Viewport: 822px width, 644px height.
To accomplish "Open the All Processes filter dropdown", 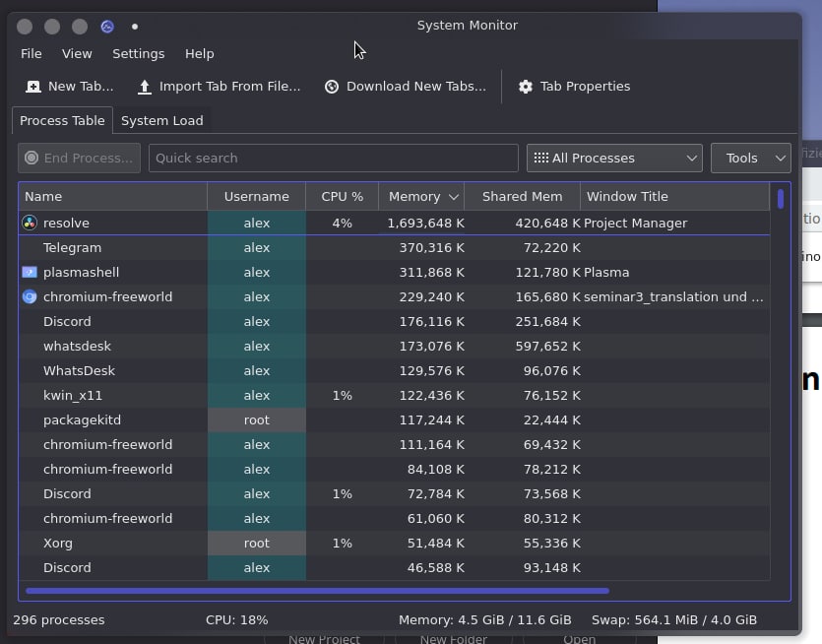I will [614, 158].
